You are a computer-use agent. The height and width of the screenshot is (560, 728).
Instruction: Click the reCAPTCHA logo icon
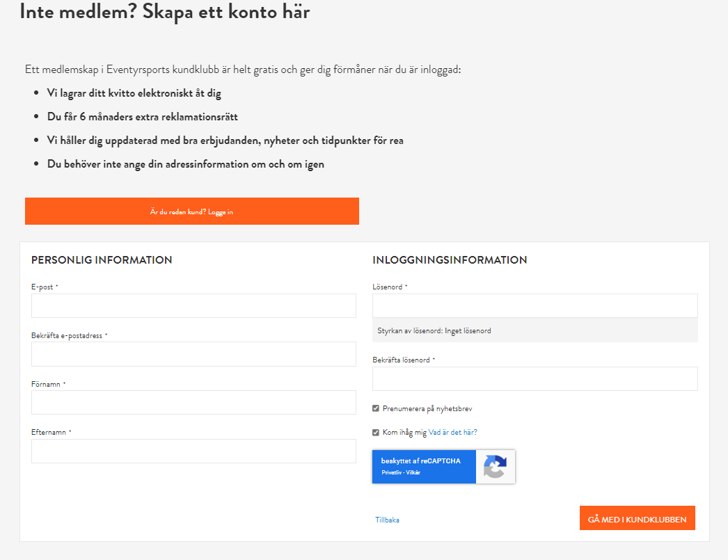(x=495, y=466)
